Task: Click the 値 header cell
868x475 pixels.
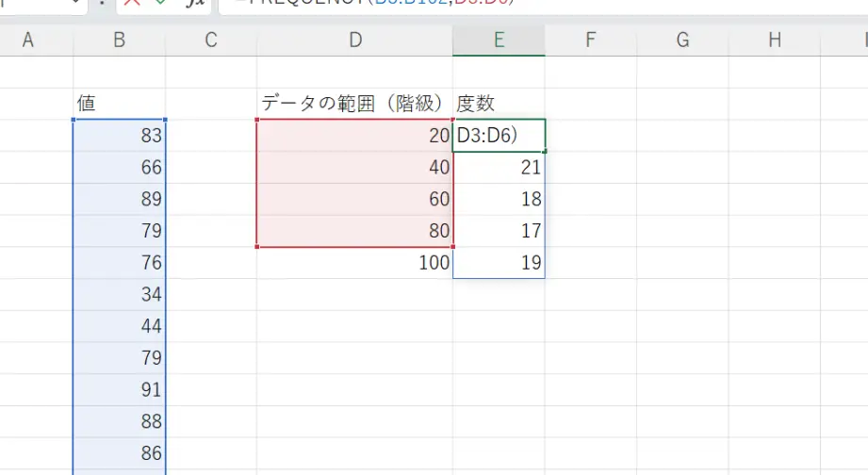Action: click(x=119, y=104)
